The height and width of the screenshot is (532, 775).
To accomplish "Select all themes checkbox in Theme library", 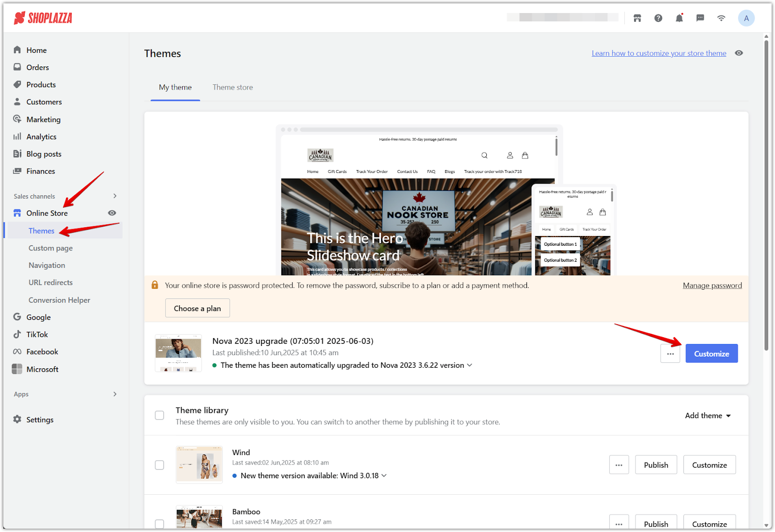I will (159, 415).
